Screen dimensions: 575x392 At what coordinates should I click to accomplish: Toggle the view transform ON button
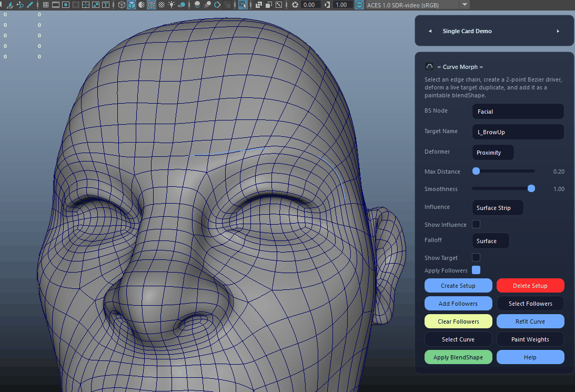(x=359, y=5)
